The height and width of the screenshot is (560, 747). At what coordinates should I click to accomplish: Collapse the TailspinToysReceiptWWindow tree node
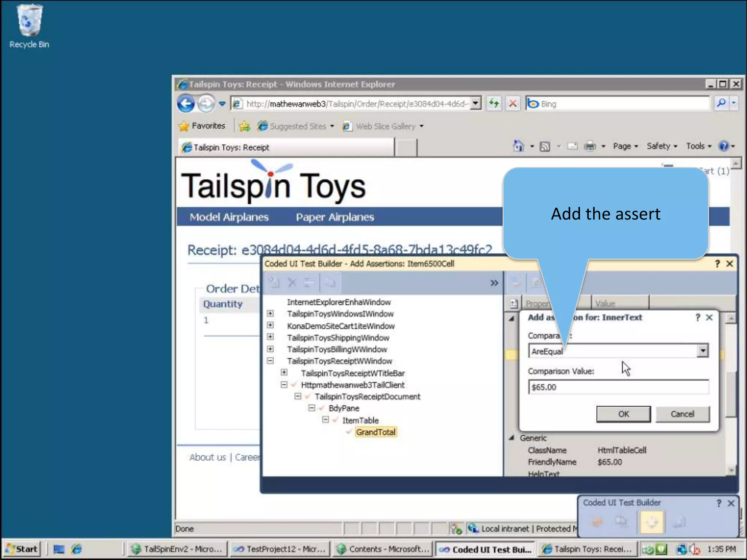point(270,361)
